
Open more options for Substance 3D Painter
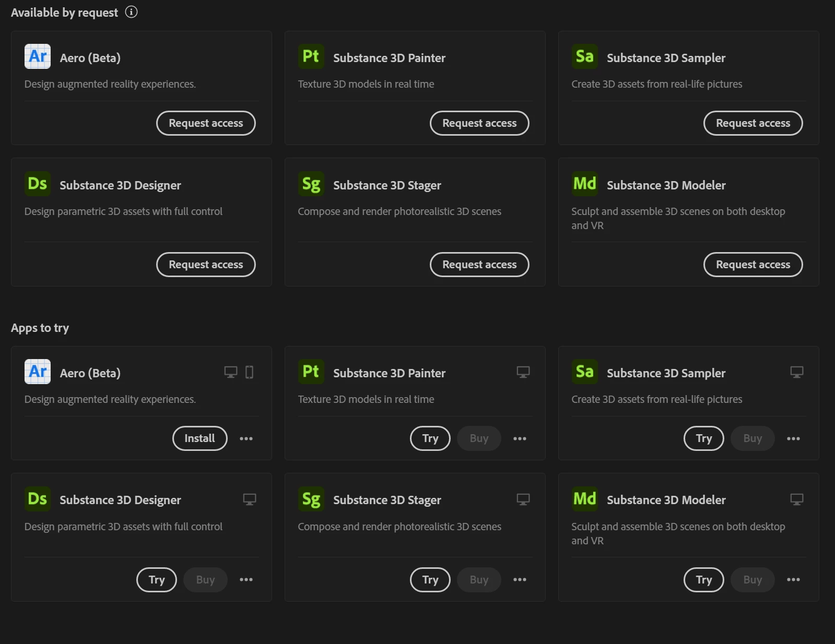pyautogui.click(x=520, y=438)
